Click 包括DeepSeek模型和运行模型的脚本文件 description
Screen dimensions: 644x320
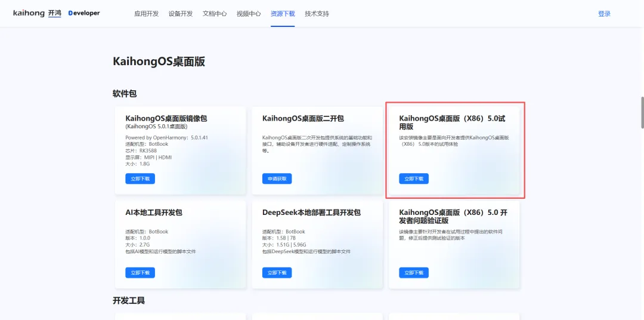click(306, 251)
